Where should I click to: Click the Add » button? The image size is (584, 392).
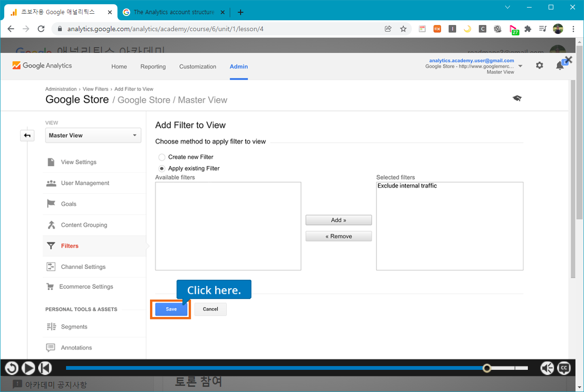click(339, 220)
